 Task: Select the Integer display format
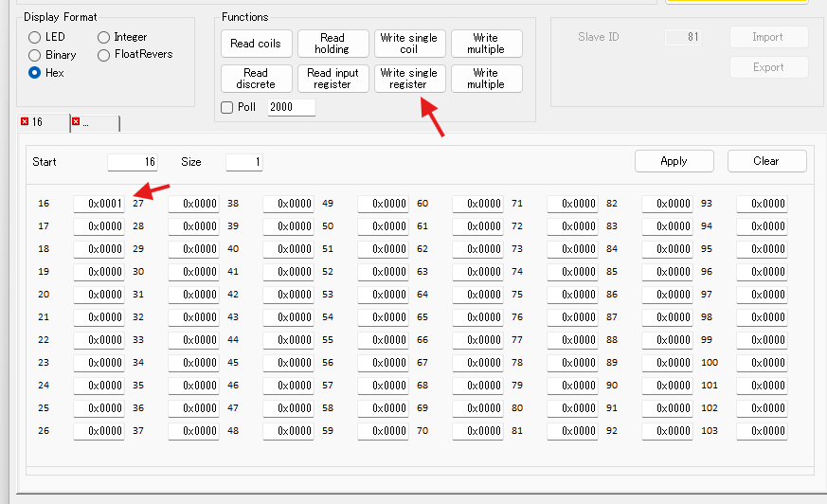pyautogui.click(x=104, y=38)
